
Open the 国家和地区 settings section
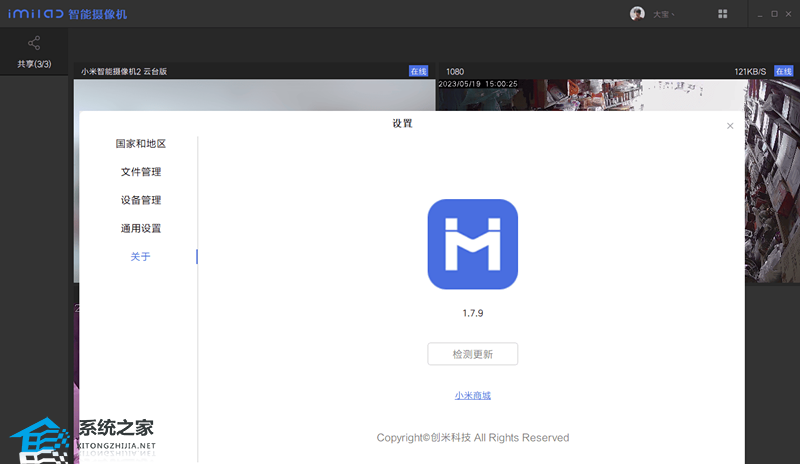tap(140, 144)
